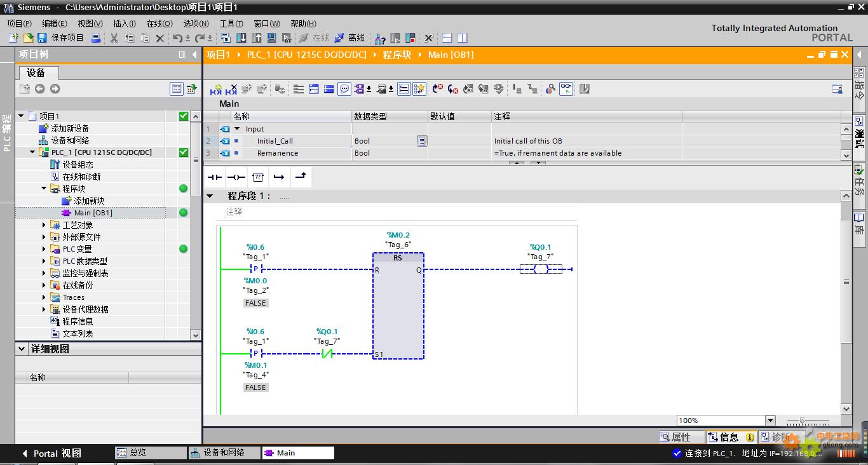
Task: Switch to Portal 视图
Action: tap(51, 453)
